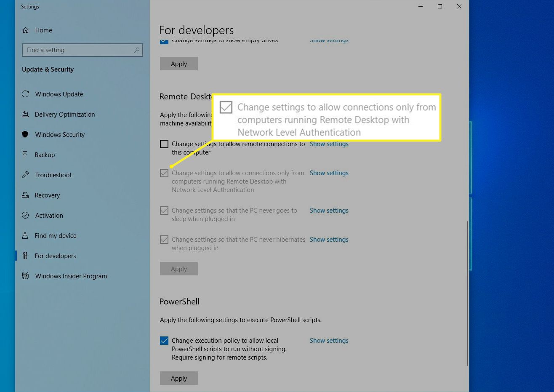
Task: Click the Home house icon
Action: point(26,30)
